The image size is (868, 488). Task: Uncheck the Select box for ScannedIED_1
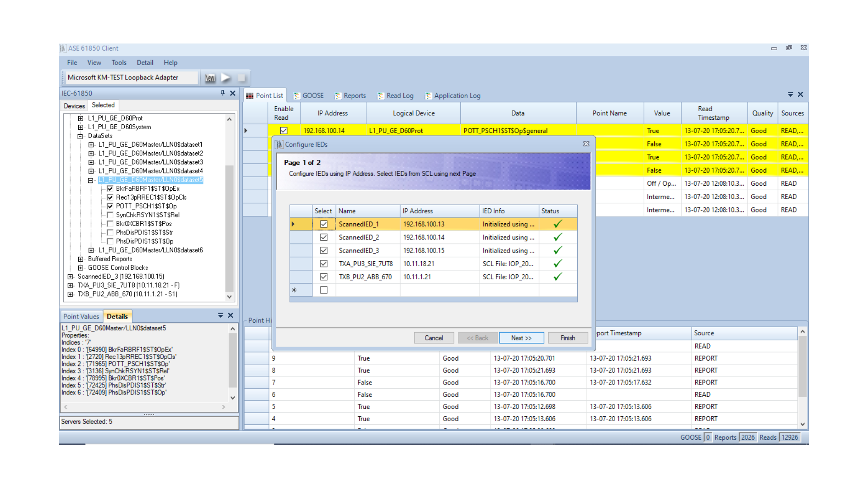[324, 224]
